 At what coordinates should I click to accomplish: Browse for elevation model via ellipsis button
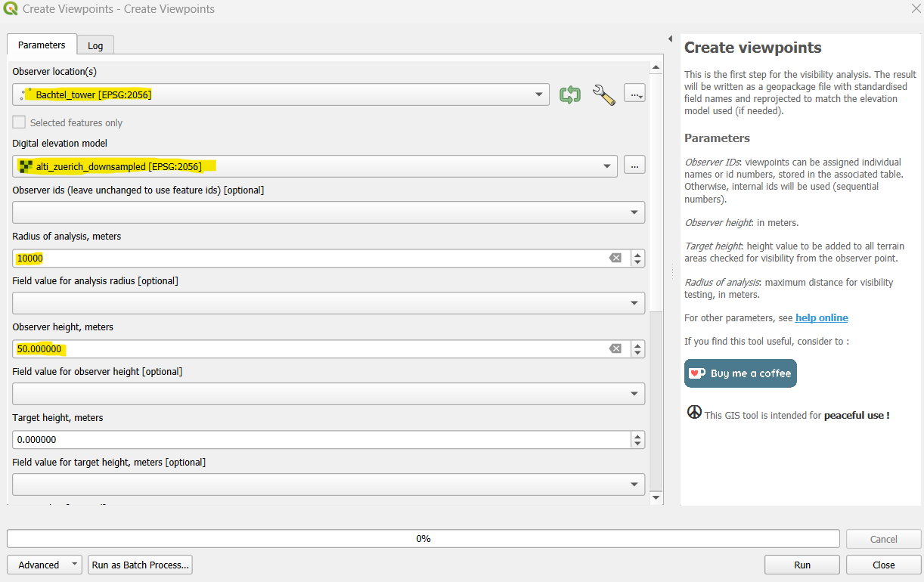tap(634, 165)
